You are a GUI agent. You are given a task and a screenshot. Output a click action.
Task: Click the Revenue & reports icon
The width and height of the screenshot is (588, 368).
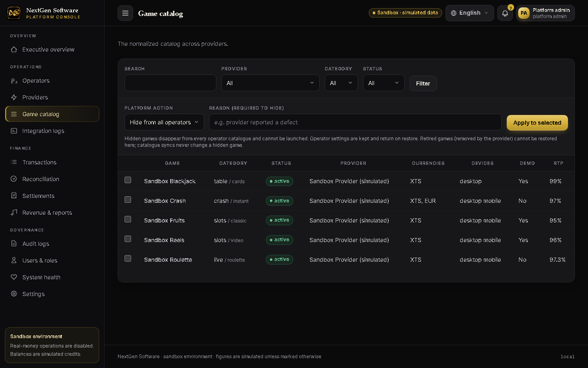(14, 213)
